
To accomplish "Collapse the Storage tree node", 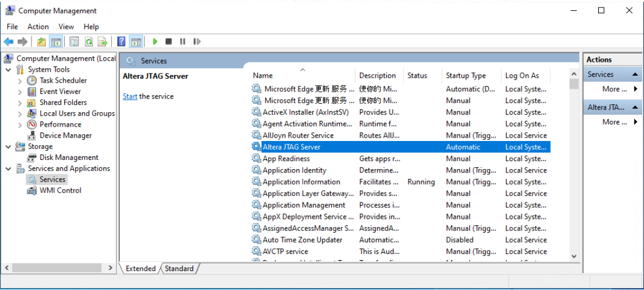I will pyautogui.click(x=9, y=147).
